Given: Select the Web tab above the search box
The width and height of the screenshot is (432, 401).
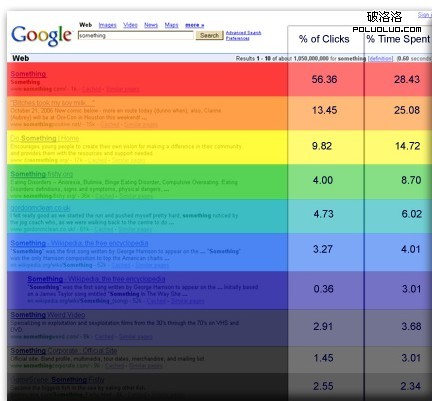Looking at the screenshot, I should click(85, 25).
